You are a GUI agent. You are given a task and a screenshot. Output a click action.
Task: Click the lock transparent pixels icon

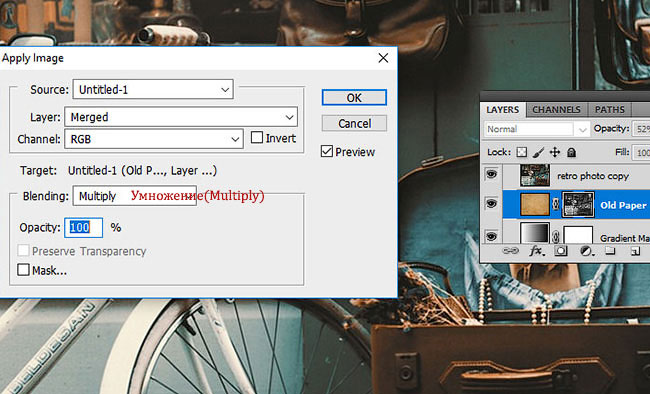(x=521, y=153)
